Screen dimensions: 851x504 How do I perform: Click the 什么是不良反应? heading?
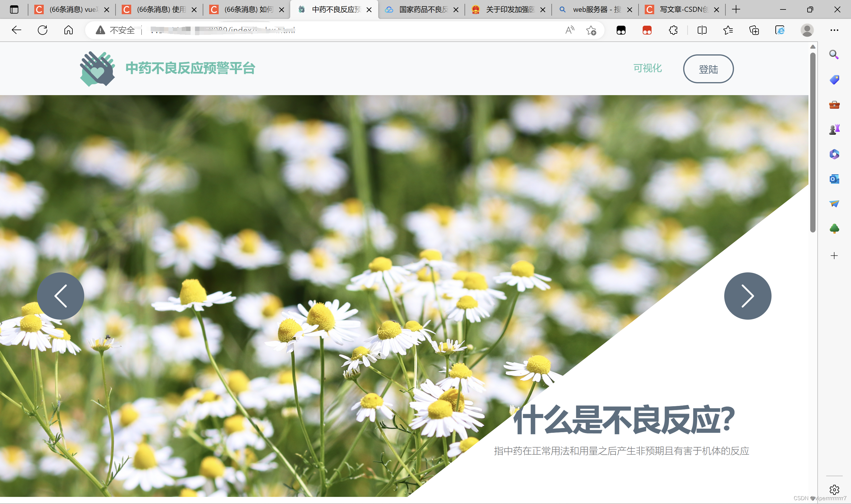point(624,420)
